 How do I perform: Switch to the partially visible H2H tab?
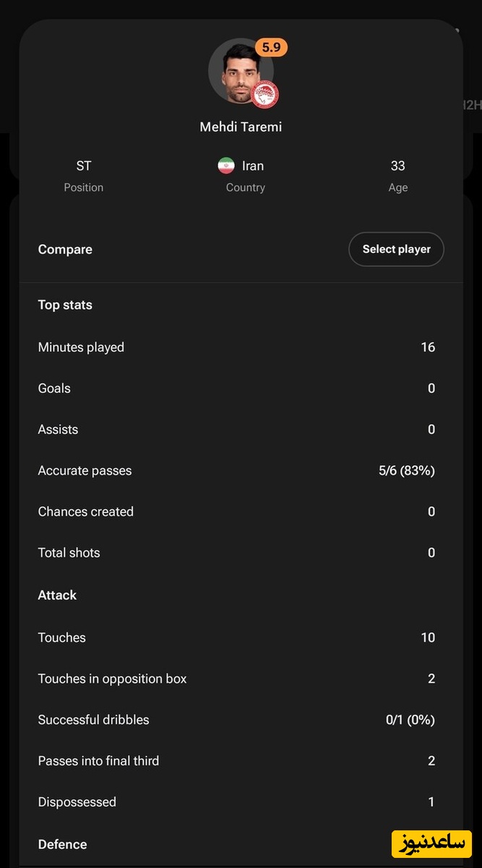tap(472, 105)
